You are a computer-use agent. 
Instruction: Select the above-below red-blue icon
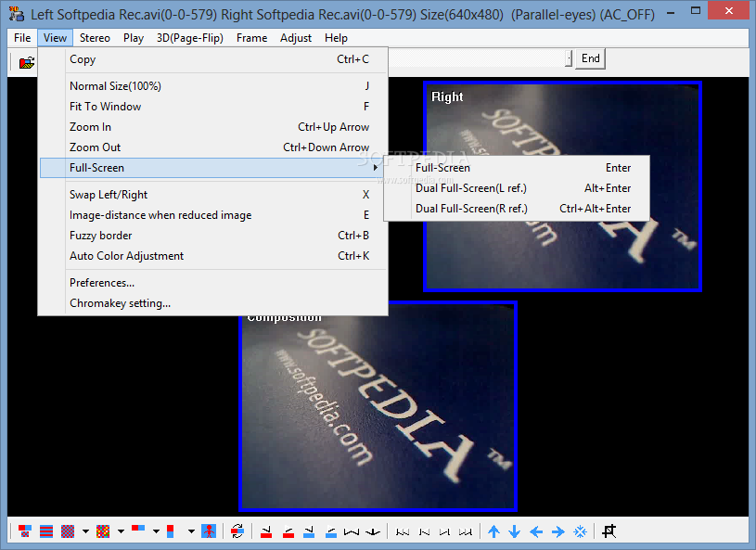coord(170,531)
